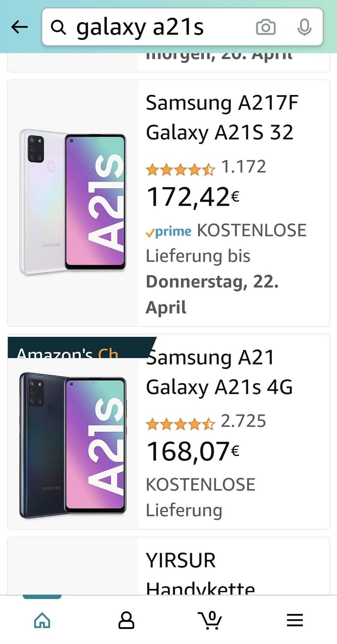This screenshot has height=644, width=337.
Task: Open hamburger menu icon
Action: (295, 620)
